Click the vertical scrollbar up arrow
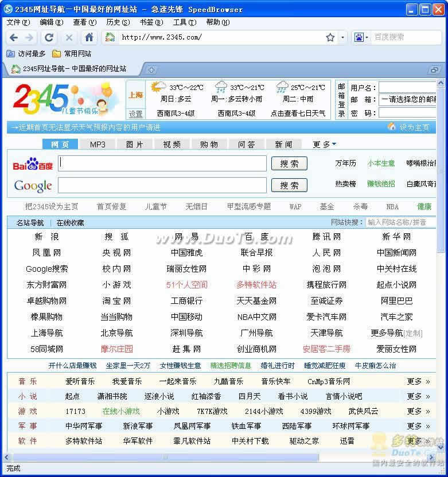Viewport: 448px width, 477px height. pos(441,83)
